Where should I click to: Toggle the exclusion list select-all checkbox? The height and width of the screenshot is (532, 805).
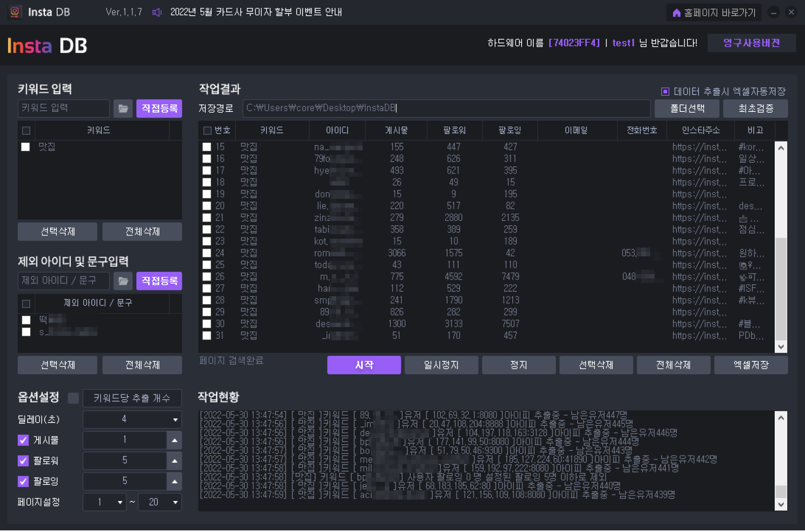click(26, 304)
